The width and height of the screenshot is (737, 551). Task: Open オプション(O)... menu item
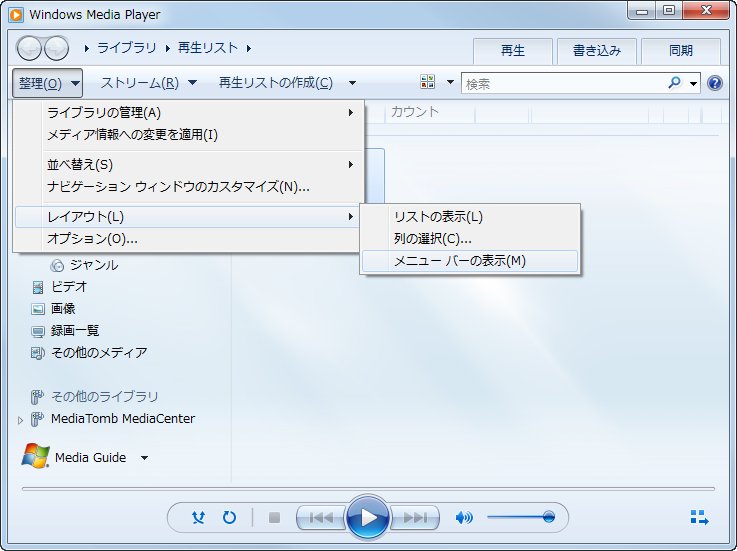click(188, 239)
